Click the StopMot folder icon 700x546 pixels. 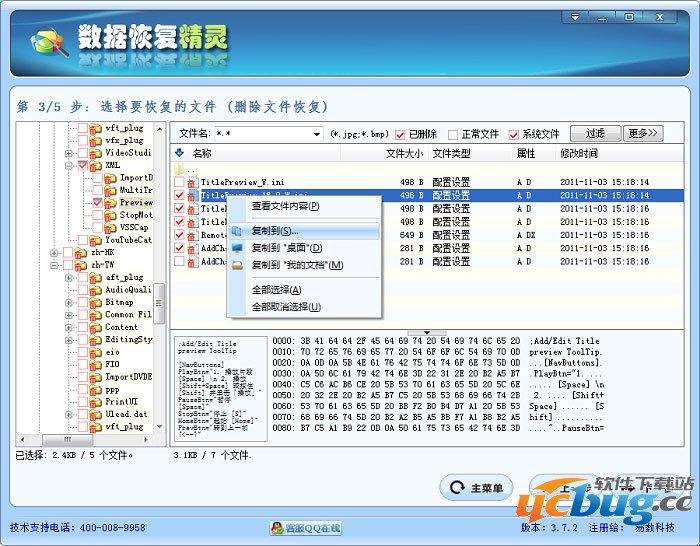point(110,216)
